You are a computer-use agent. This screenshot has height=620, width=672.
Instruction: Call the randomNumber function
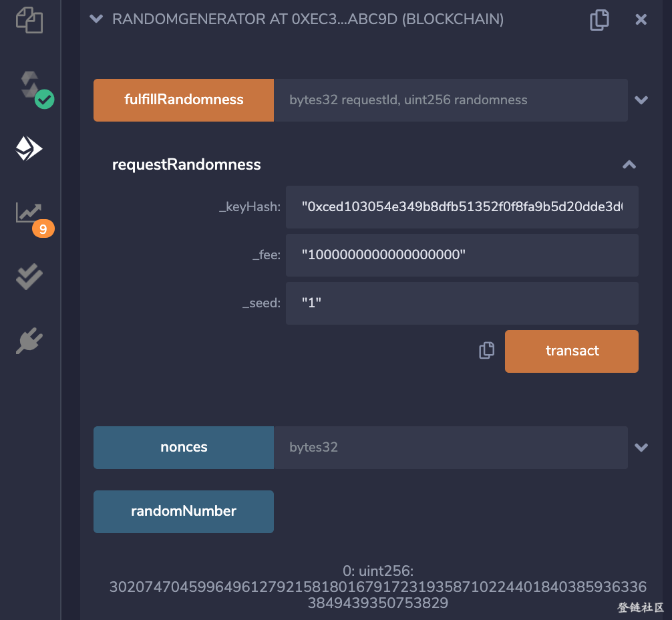coord(184,512)
